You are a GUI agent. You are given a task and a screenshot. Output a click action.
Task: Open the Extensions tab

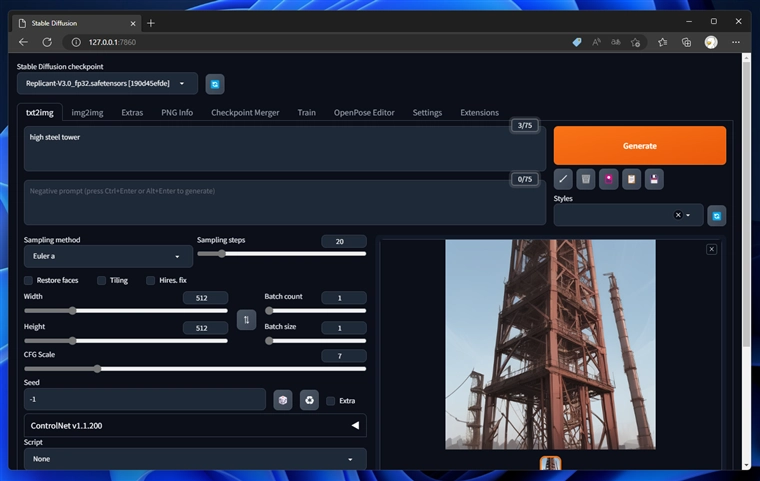point(479,112)
